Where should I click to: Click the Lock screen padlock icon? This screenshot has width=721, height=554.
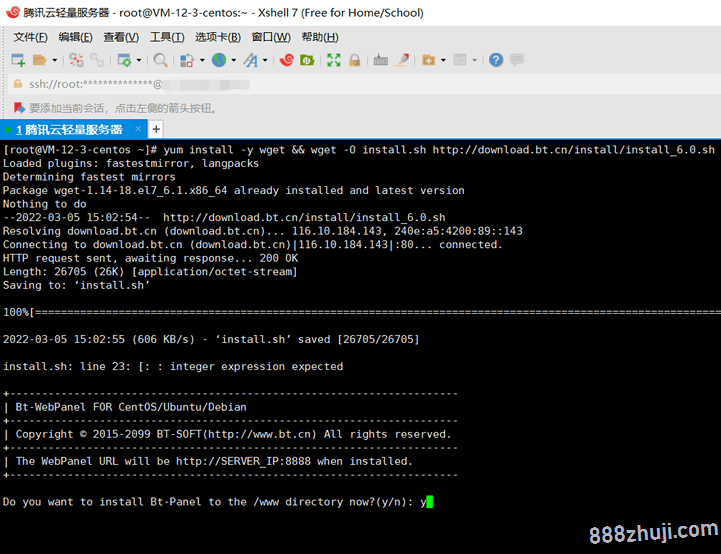click(354, 60)
